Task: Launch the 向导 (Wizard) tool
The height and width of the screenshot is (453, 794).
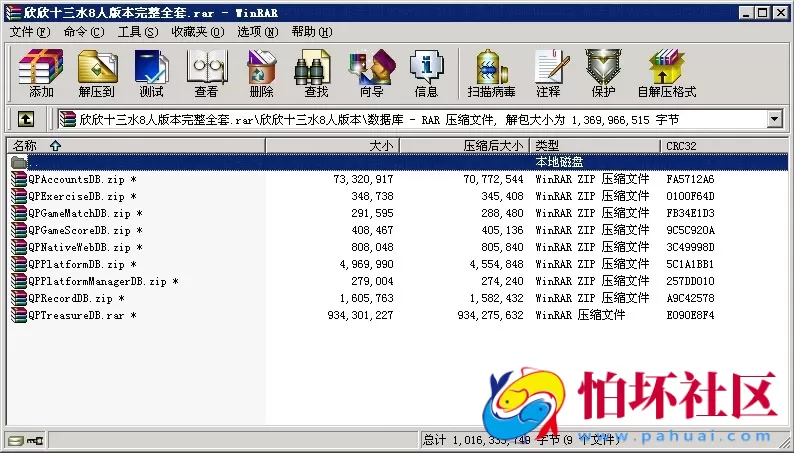Action: (x=372, y=74)
